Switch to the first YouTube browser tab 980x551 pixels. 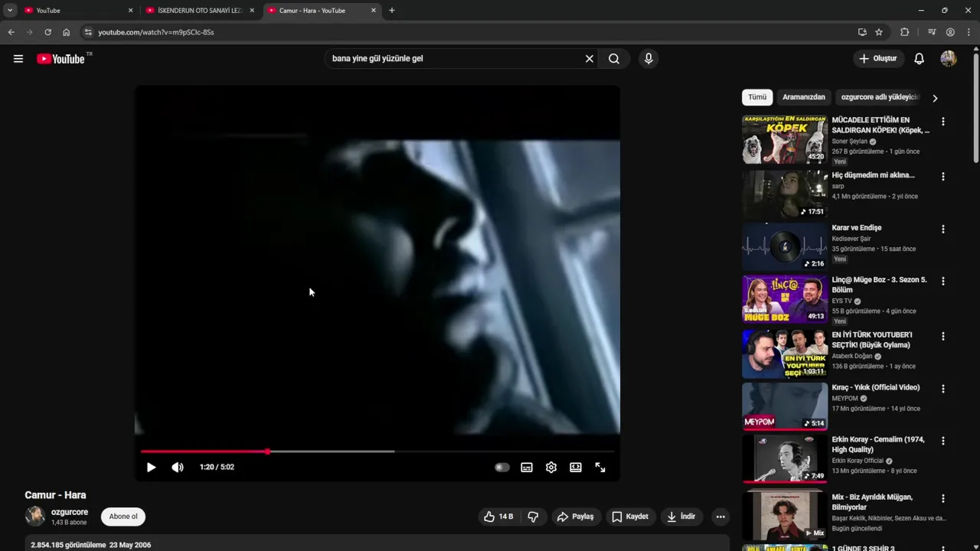(x=78, y=11)
